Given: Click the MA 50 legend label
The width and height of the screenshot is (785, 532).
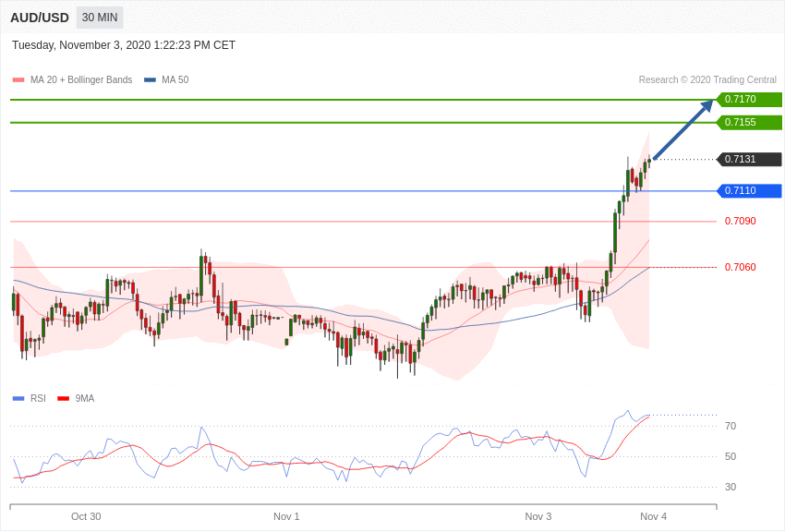Looking at the screenshot, I should click(x=175, y=80).
